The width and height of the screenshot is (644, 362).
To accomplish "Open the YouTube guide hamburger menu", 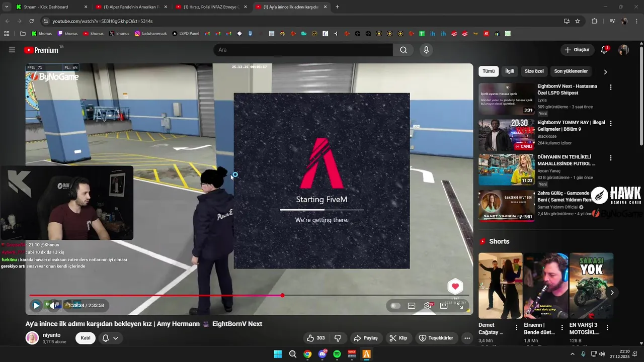I will pyautogui.click(x=12, y=50).
